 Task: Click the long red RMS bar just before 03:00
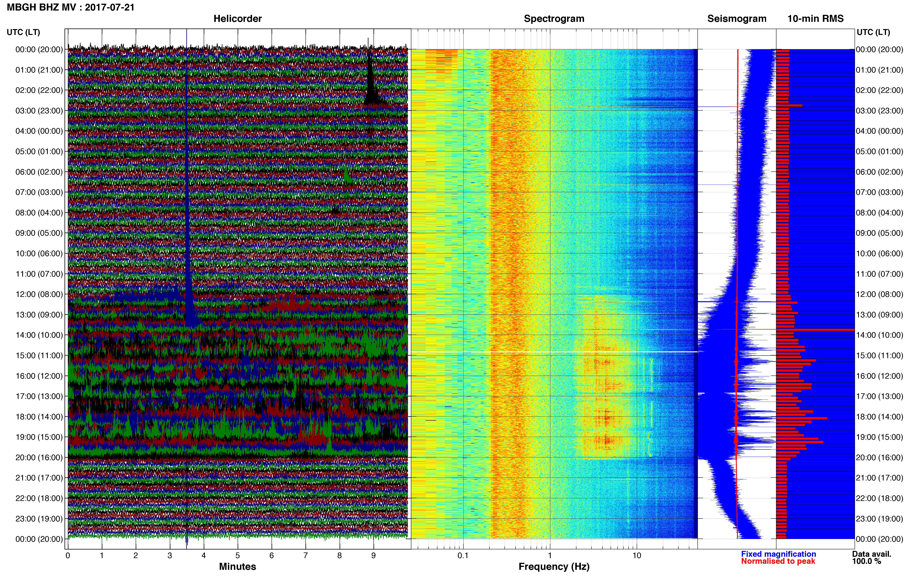tap(789, 105)
